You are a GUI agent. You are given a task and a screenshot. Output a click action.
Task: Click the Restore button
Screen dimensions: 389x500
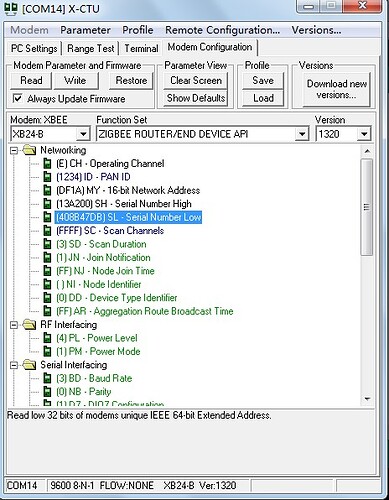[x=131, y=81]
